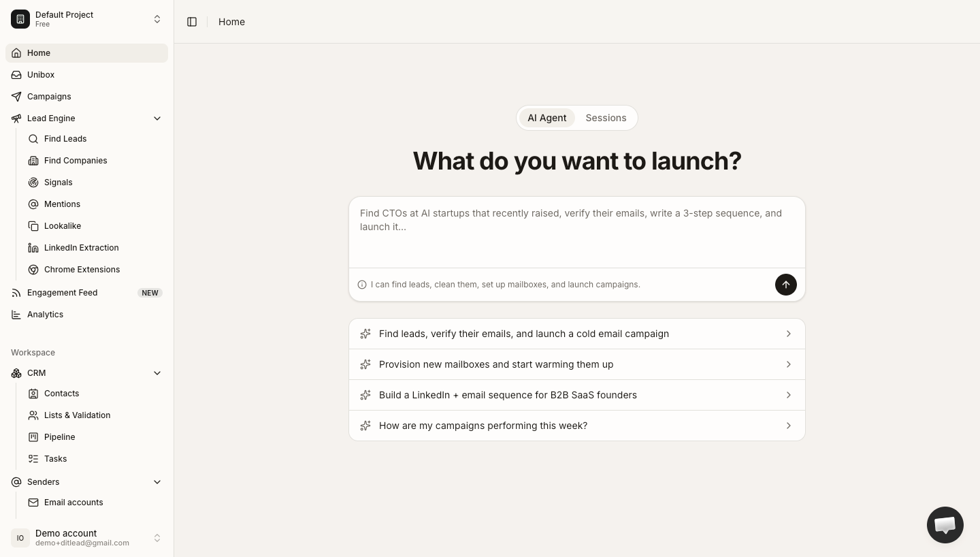This screenshot has width=980, height=557.
Task: Open the Campaigns menu item
Action: point(86,97)
